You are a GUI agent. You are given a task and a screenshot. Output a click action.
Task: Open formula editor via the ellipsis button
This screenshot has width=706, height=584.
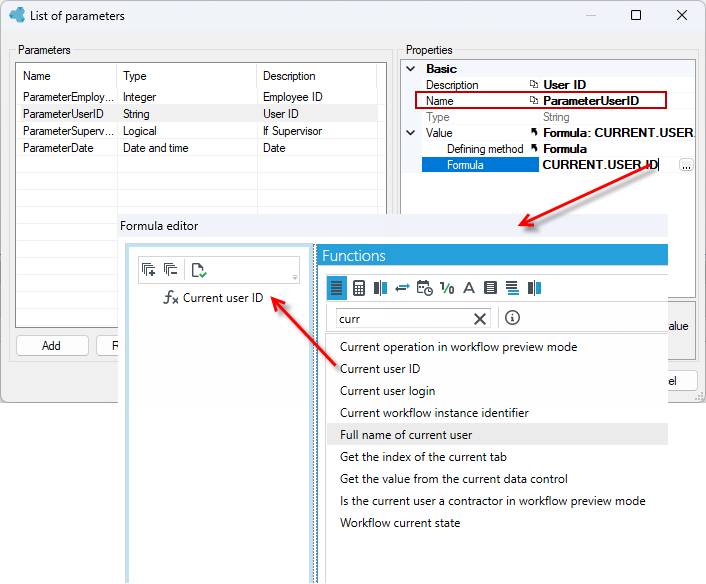[686, 165]
